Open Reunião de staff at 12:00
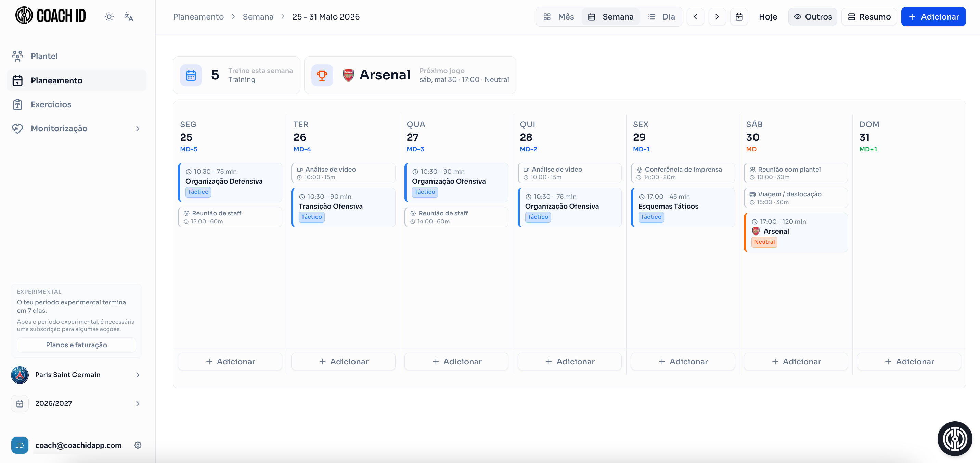Image resolution: width=980 pixels, height=463 pixels. [230, 217]
